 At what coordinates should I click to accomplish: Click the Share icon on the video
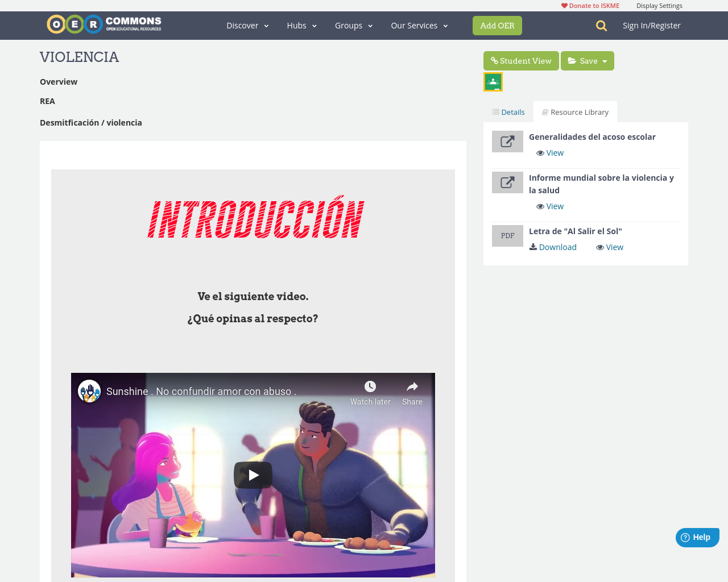point(411,387)
